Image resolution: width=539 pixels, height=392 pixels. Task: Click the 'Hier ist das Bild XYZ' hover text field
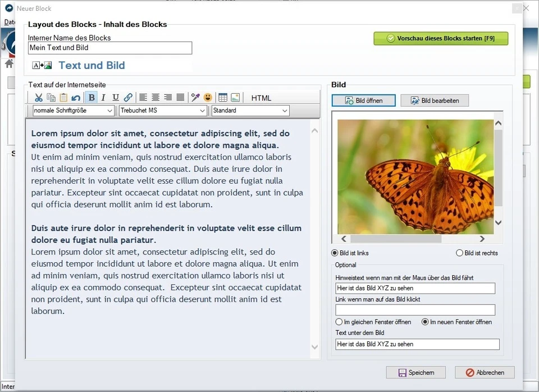[415, 288]
